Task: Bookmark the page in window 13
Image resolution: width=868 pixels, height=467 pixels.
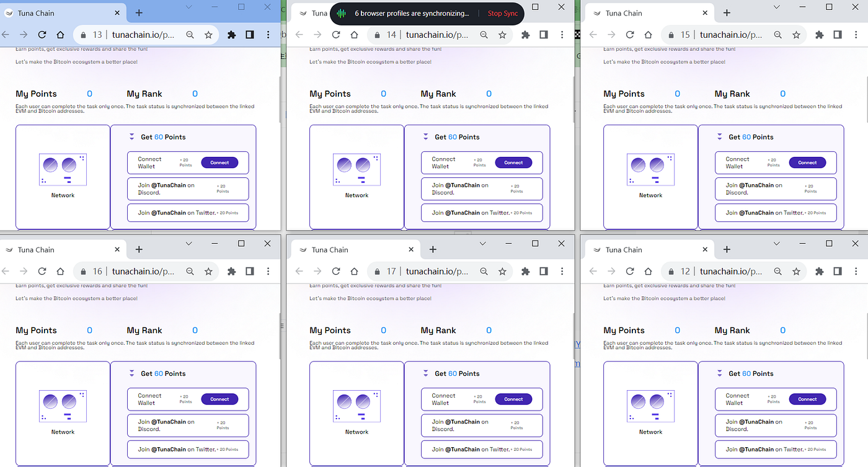Action: coord(208,35)
